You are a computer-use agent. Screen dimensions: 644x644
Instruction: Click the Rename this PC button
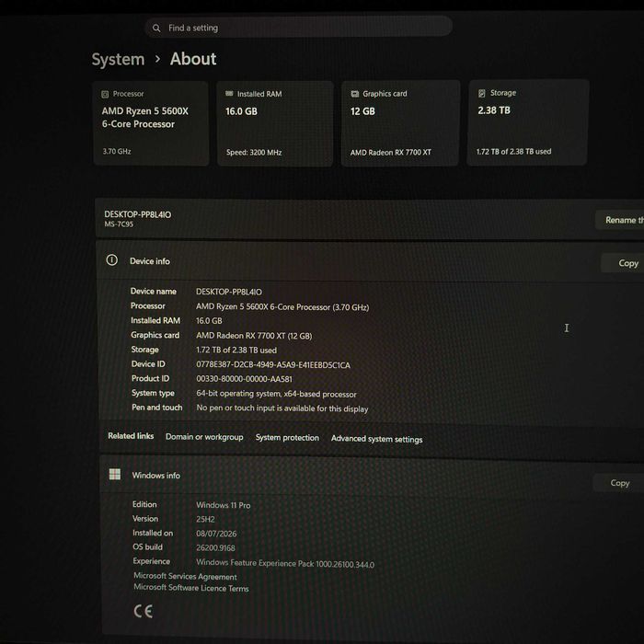click(620, 220)
